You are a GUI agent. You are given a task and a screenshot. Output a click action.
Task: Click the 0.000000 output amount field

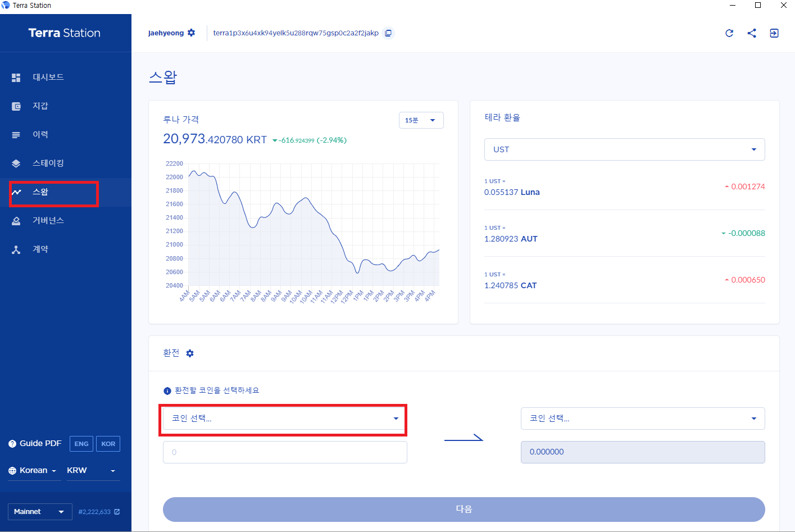coord(643,452)
